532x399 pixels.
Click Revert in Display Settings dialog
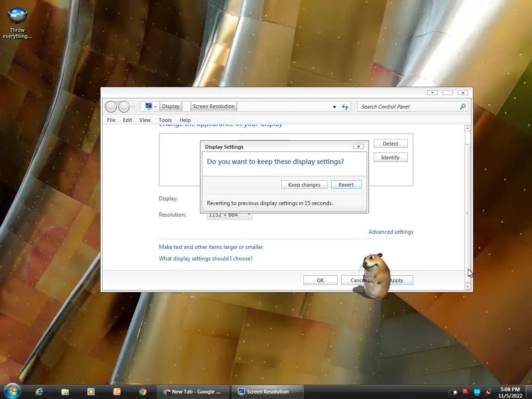[x=346, y=185]
